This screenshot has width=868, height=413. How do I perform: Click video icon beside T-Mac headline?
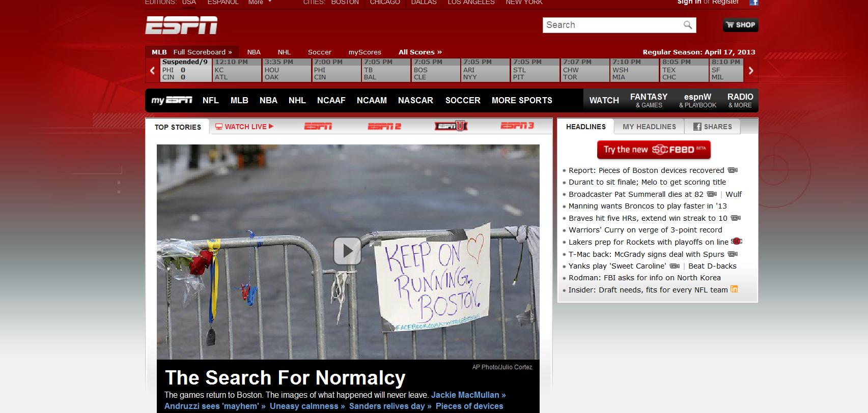[x=733, y=254]
